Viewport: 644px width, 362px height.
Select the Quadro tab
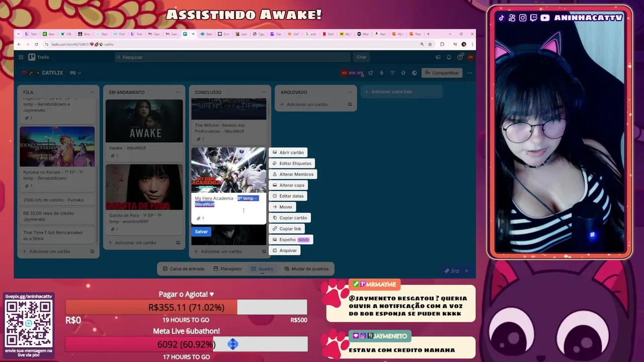pos(262,269)
